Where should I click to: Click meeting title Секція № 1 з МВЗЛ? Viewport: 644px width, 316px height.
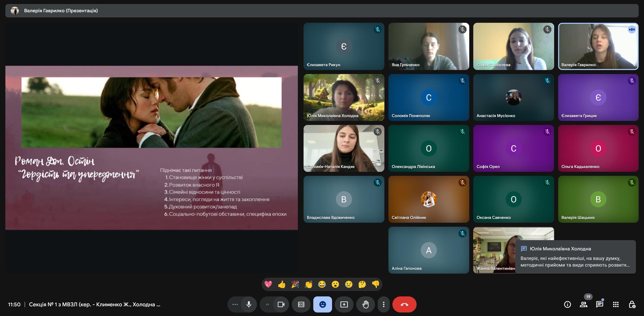[x=94, y=304]
